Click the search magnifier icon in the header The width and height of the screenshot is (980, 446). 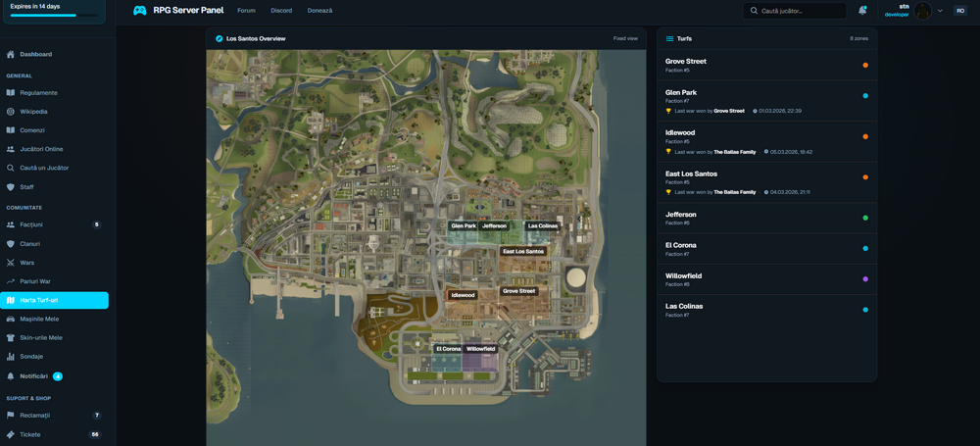pos(755,11)
